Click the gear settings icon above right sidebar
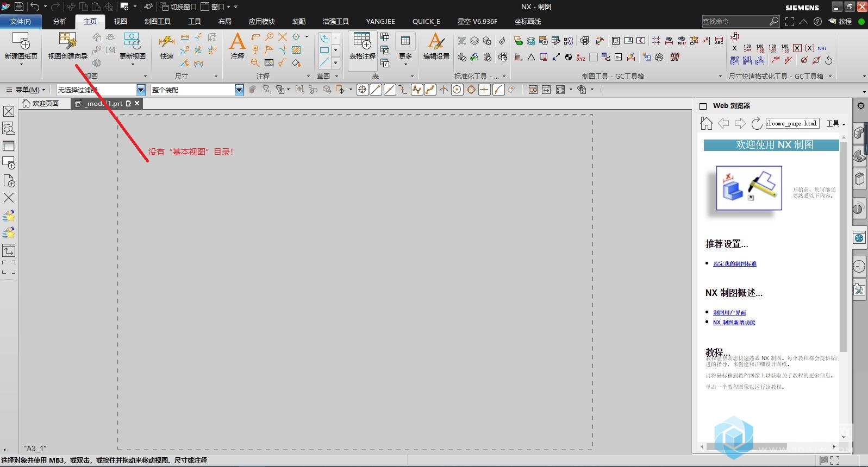 861,106
